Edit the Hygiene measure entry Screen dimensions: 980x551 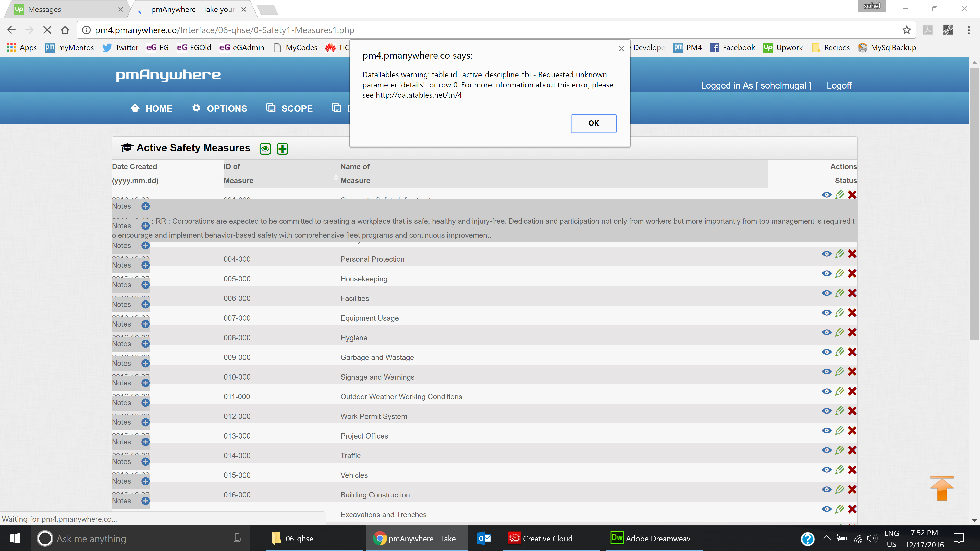[840, 332]
